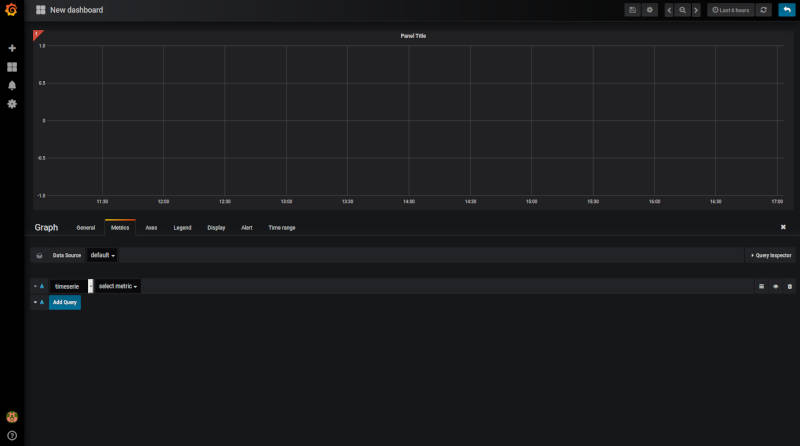Screen dimensions: 800x446
Task: Switch to the Alert tab
Action: [247, 228]
